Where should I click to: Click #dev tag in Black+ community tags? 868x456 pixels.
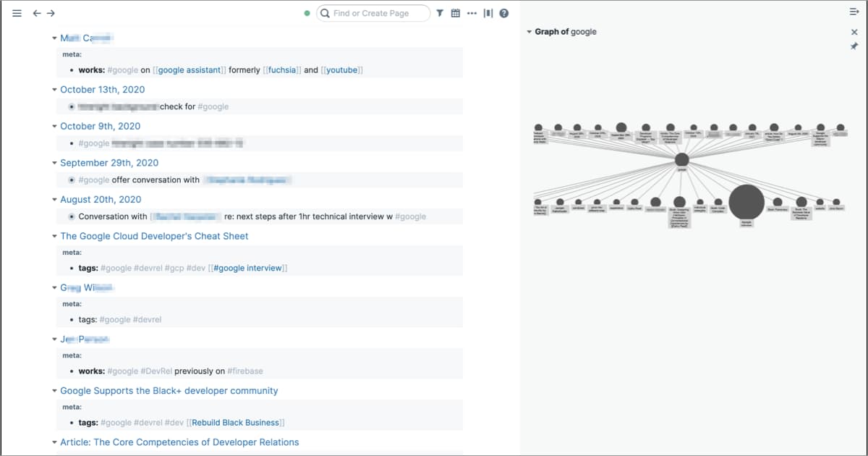tap(174, 423)
